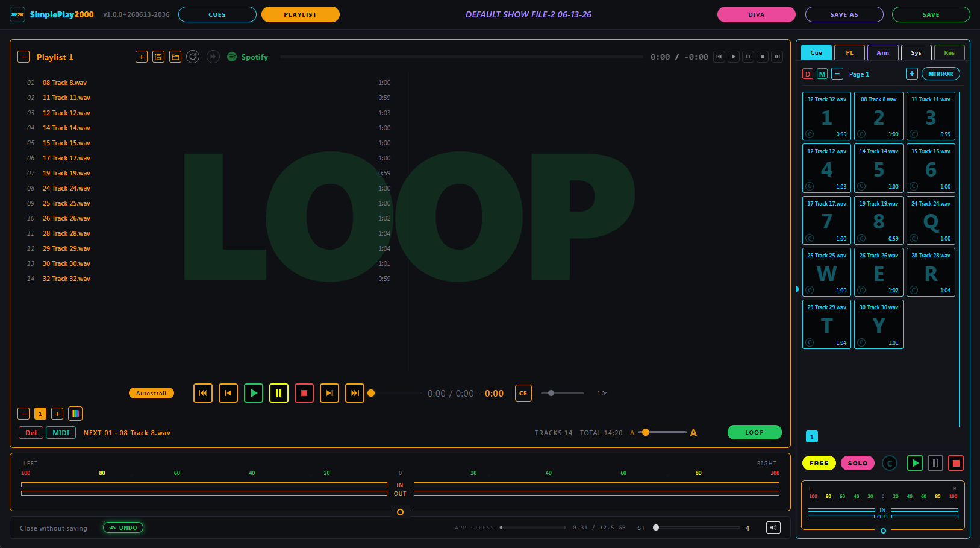Click the SP2K app logo
Viewport: 980px width, 548px height.
coord(17,14)
